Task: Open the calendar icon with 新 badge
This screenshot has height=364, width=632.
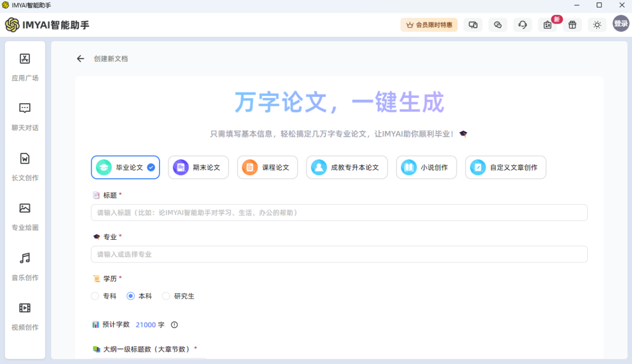Action: 548,25
